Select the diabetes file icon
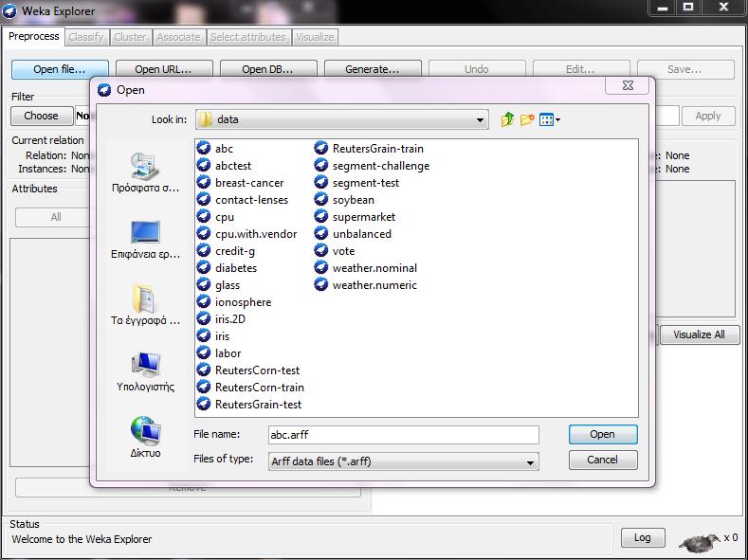The width and height of the screenshot is (748, 560). 204,268
